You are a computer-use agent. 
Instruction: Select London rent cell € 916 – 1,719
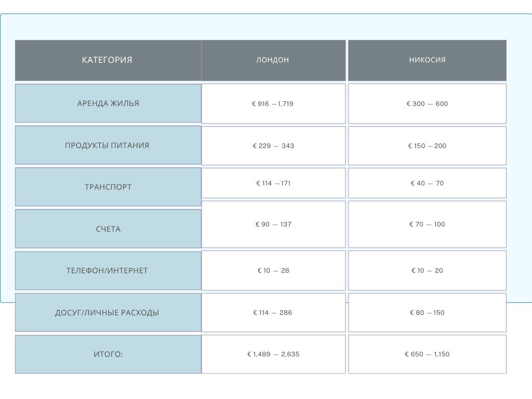[x=273, y=104]
